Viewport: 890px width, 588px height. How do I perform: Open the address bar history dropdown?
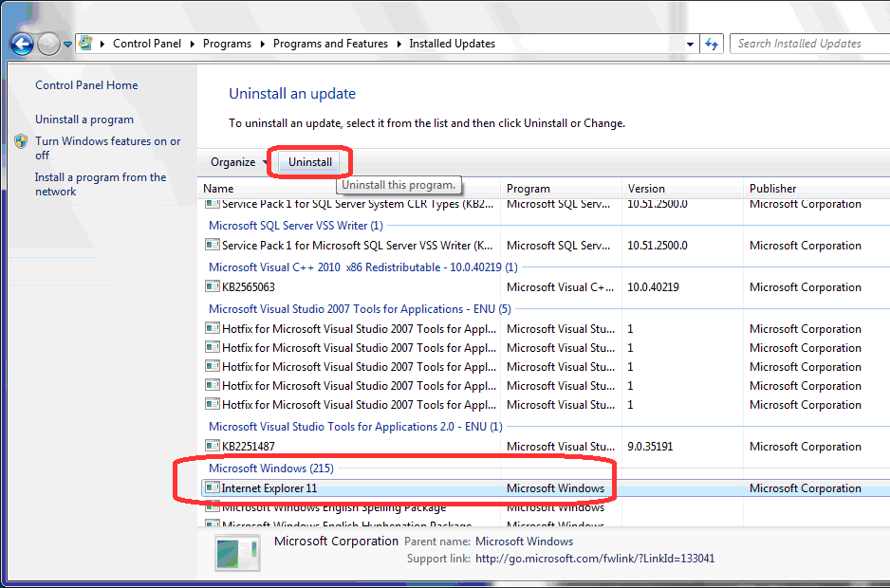pyautogui.click(x=690, y=44)
